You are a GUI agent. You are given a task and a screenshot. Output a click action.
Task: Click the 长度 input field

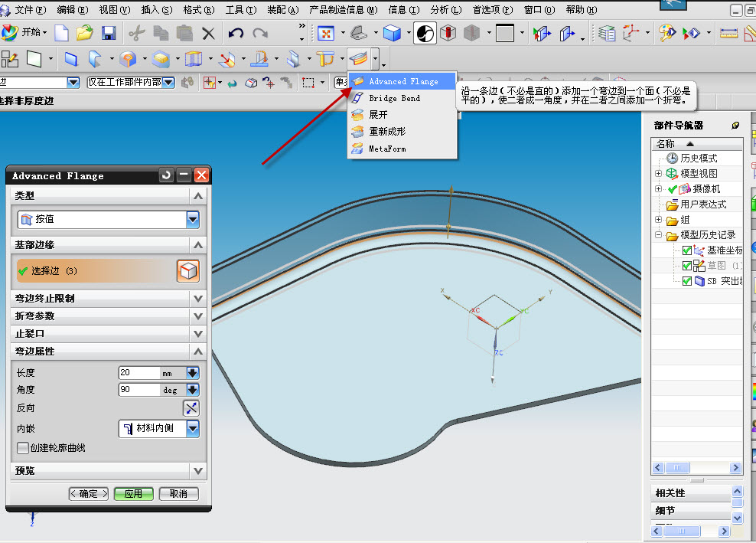(138, 373)
